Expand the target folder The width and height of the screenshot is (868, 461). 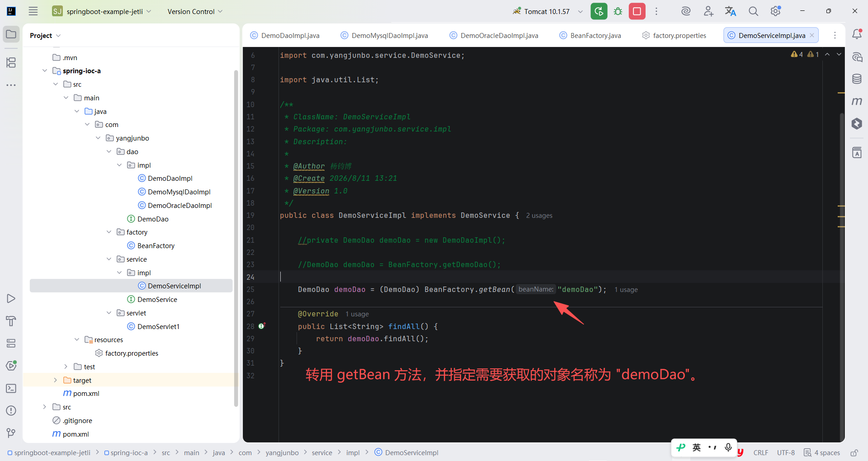(55, 380)
